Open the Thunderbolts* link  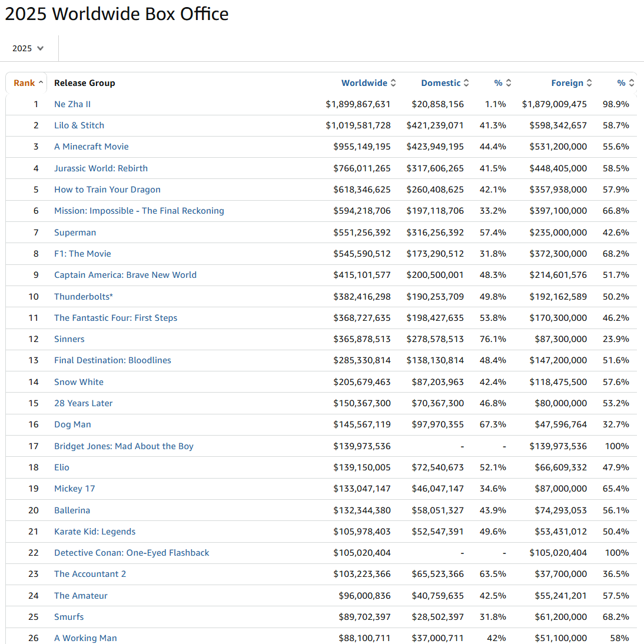pos(84,297)
